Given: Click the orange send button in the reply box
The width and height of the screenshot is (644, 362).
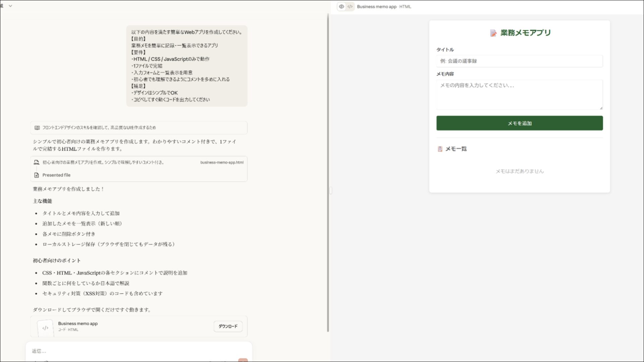Looking at the screenshot, I should [x=243, y=360].
